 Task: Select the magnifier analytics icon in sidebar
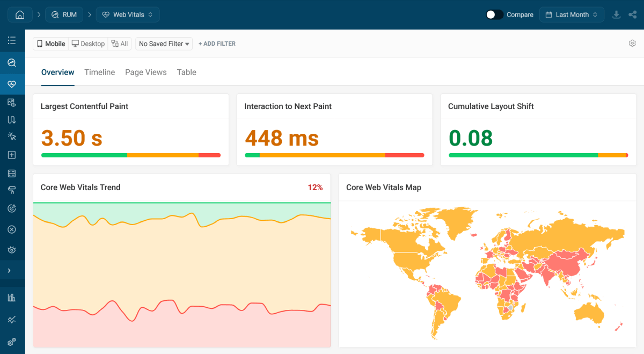(12, 63)
